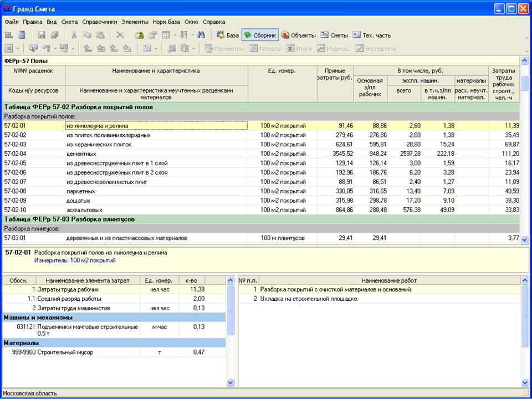Click the folder-up arrow toolbar icon

click(x=140, y=35)
